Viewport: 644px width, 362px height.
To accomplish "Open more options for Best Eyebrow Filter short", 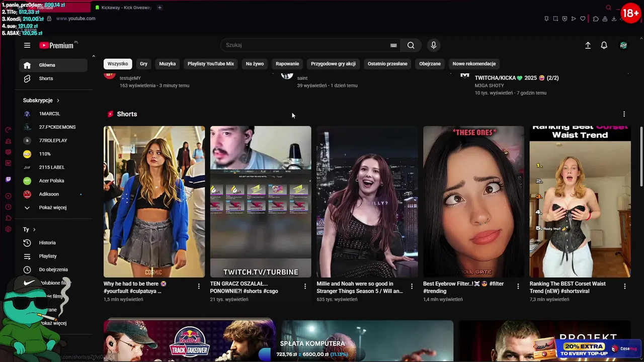I will (518, 286).
